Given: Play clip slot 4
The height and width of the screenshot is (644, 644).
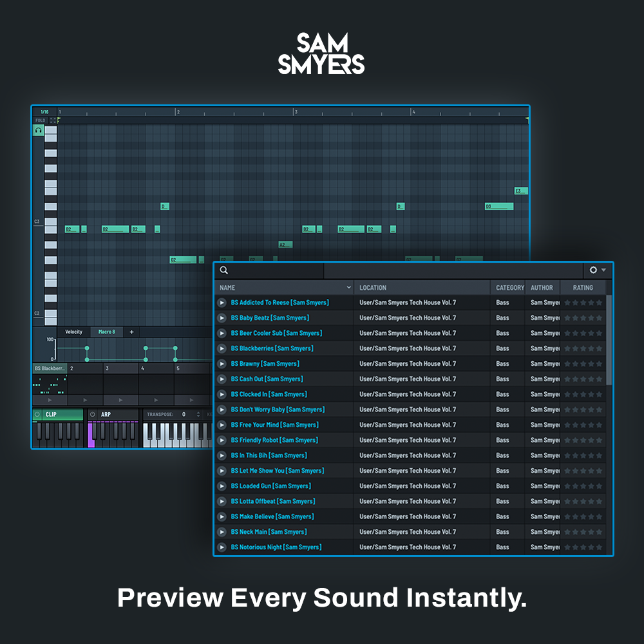Looking at the screenshot, I should click(x=156, y=400).
